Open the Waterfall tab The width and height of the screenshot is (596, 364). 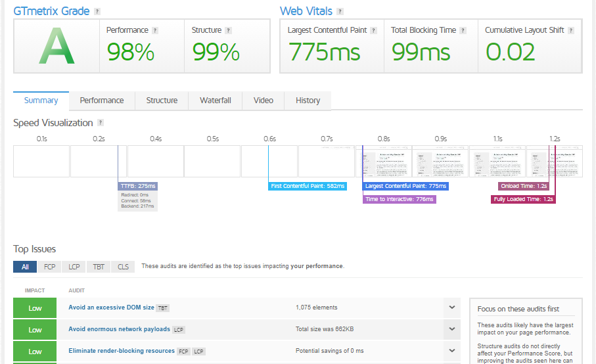(216, 101)
